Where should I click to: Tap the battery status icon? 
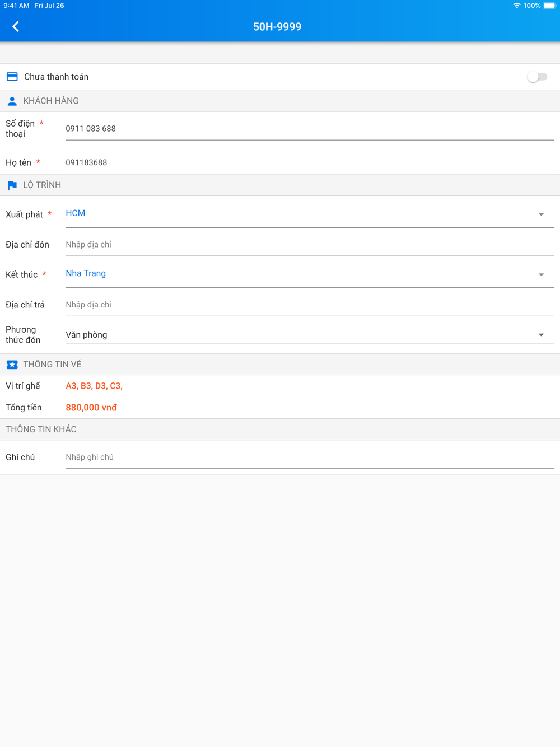point(550,6)
